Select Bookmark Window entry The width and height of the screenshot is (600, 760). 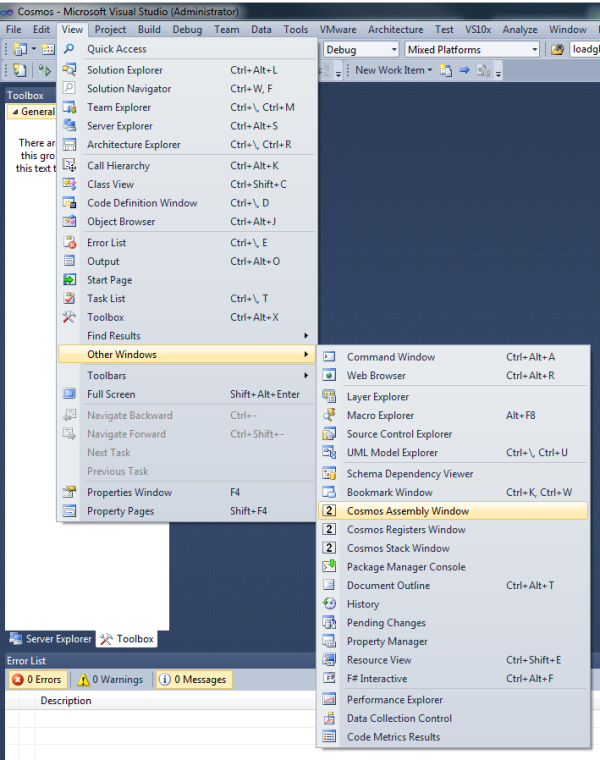coord(453,492)
